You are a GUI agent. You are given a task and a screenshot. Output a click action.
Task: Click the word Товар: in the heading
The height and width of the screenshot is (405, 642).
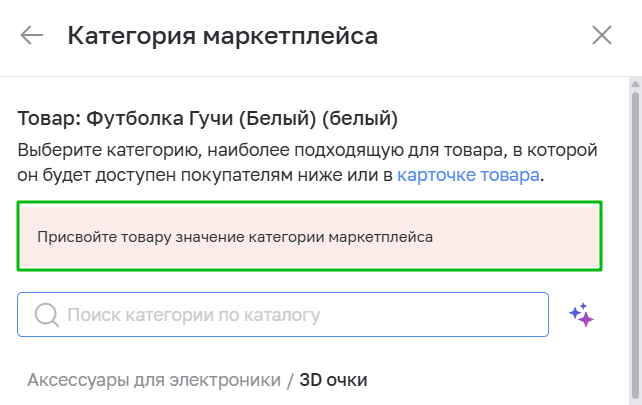pos(49,119)
